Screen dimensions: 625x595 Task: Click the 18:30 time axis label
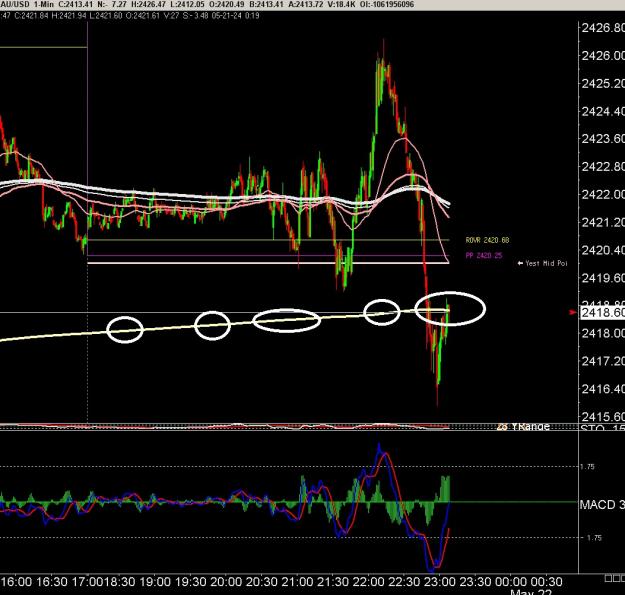pyautogui.click(x=119, y=582)
